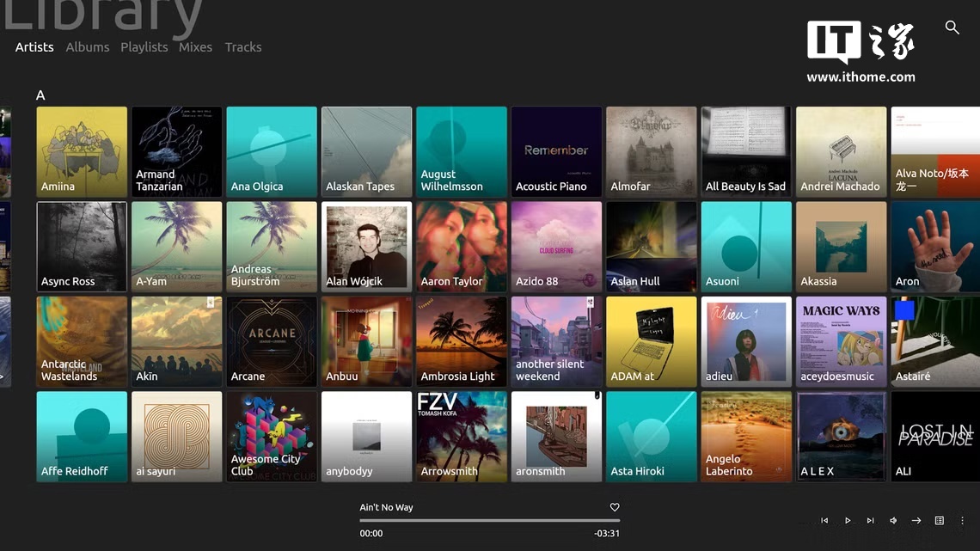The image size is (980, 551).
Task: Select the Aaron Taylor artist thumbnail
Action: coord(462,247)
